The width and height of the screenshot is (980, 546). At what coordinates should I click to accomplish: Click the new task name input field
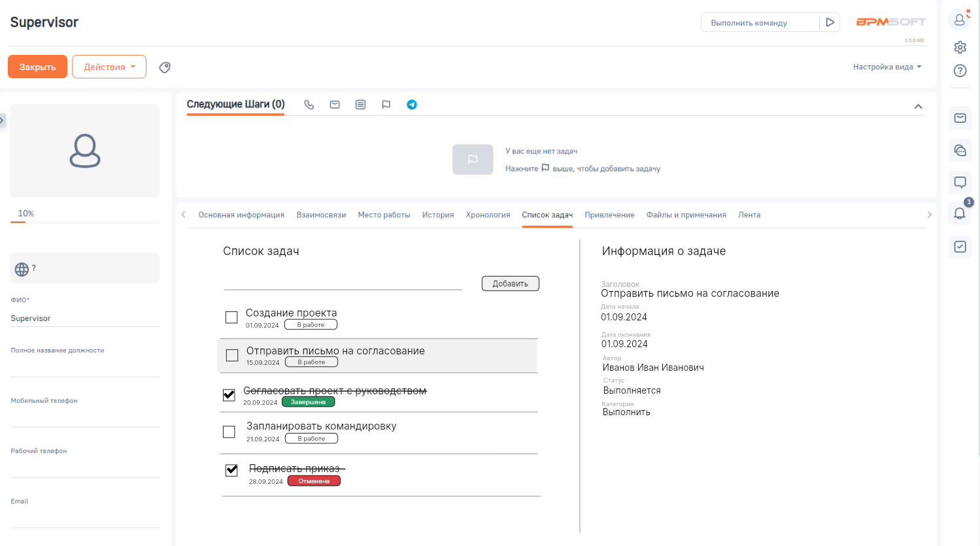(343, 282)
